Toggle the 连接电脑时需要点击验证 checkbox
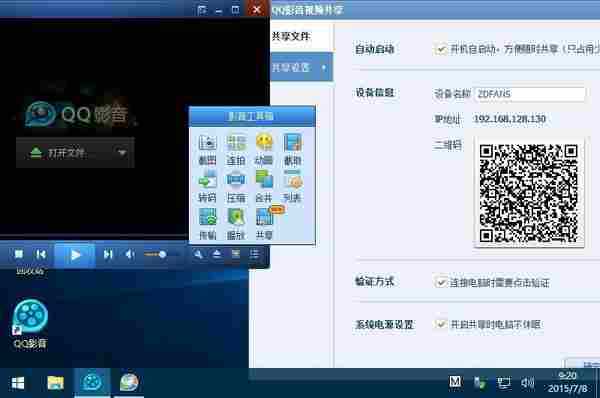This screenshot has width=600, height=398. pyautogui.click(x=441, y=282)
